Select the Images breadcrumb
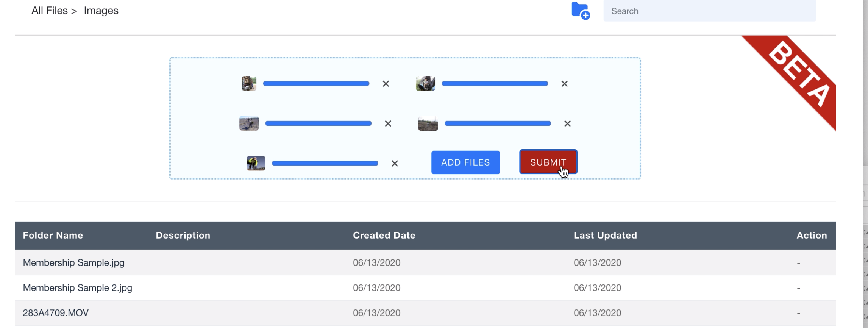The width and height of the screenshot is (868, 328). [x=101, y=11]
